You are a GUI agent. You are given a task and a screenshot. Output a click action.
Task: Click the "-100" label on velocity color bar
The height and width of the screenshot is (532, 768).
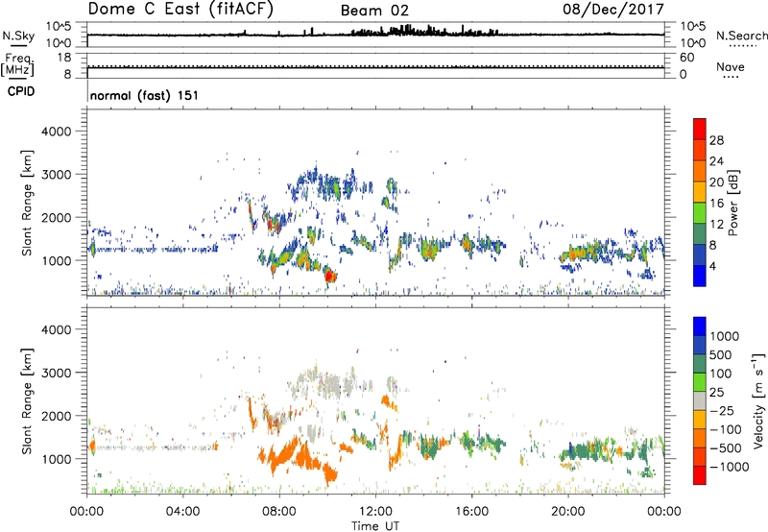725,429
